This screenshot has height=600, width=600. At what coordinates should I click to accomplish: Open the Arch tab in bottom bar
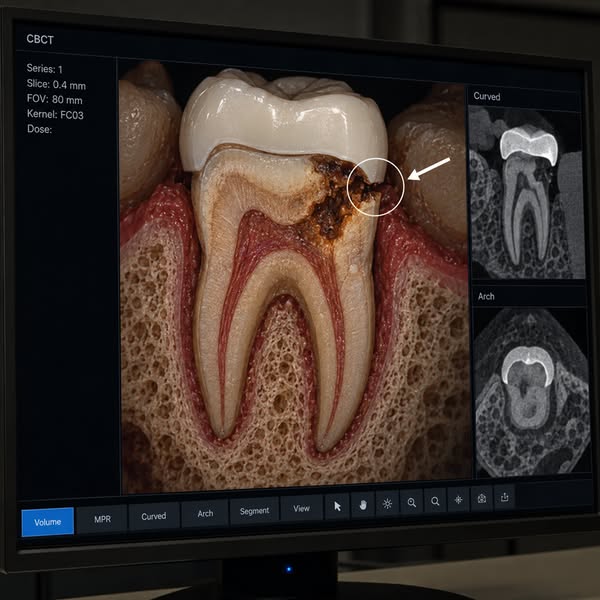click(x=205, y=514)
